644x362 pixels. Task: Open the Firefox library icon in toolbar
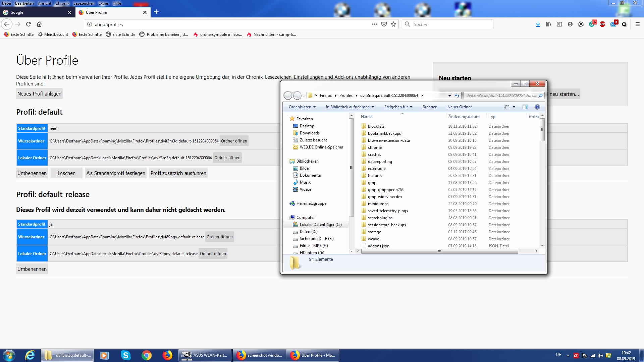point(549,24)
